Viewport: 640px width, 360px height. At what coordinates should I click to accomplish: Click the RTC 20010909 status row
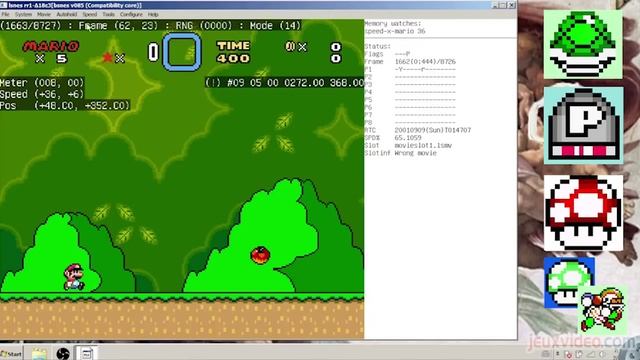(x=418, y=130)
